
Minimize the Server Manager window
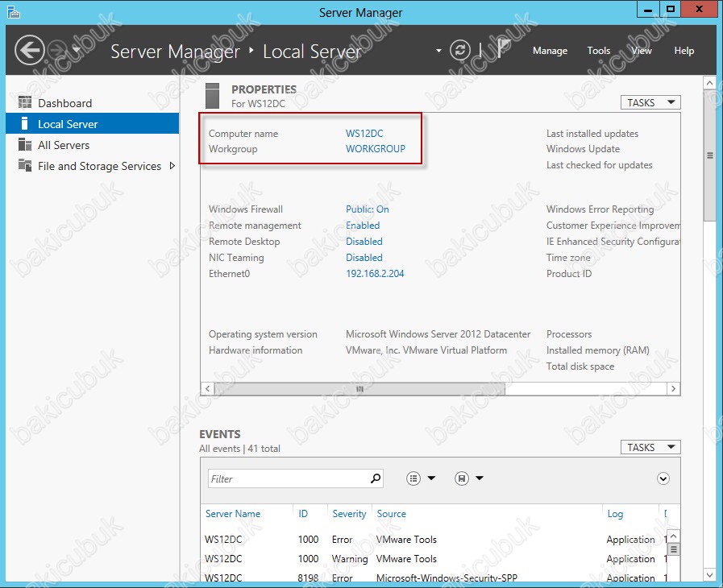coord(648,10)
